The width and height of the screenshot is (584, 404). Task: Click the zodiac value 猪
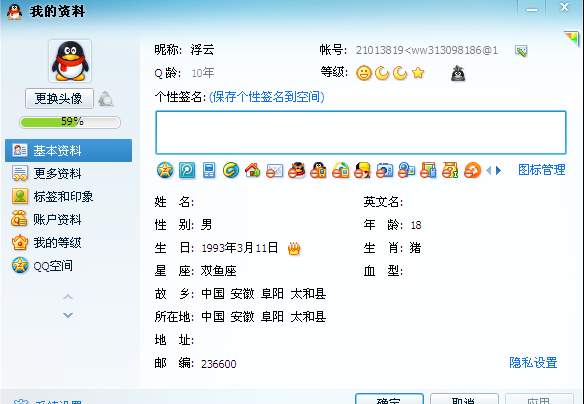click(x=415, y=248)
